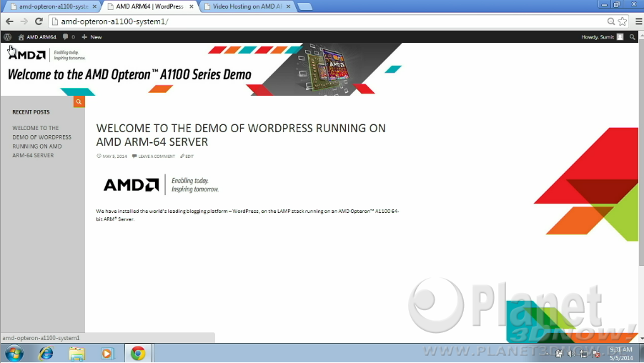Image resolution: width=644 pixels, height=363 pixels.
Task: Click the volume speaker tray icon
Action: point(571,354)
